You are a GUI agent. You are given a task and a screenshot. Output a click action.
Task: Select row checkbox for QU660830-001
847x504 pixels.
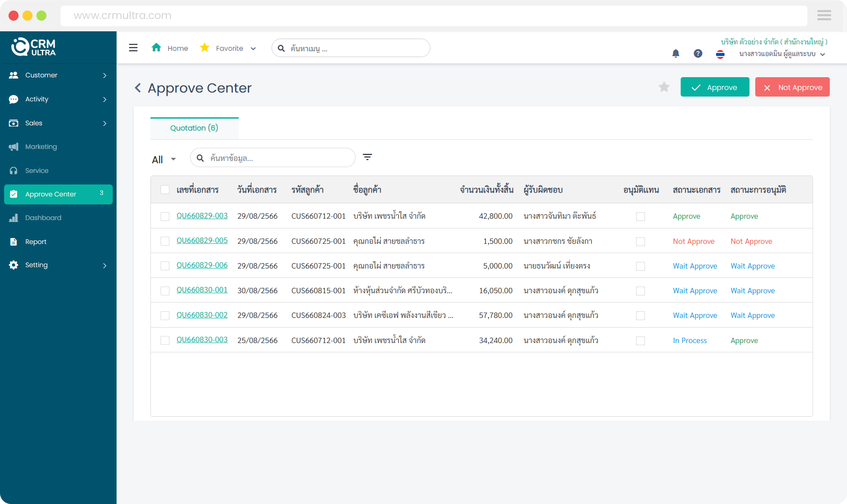tap(165, 291)
